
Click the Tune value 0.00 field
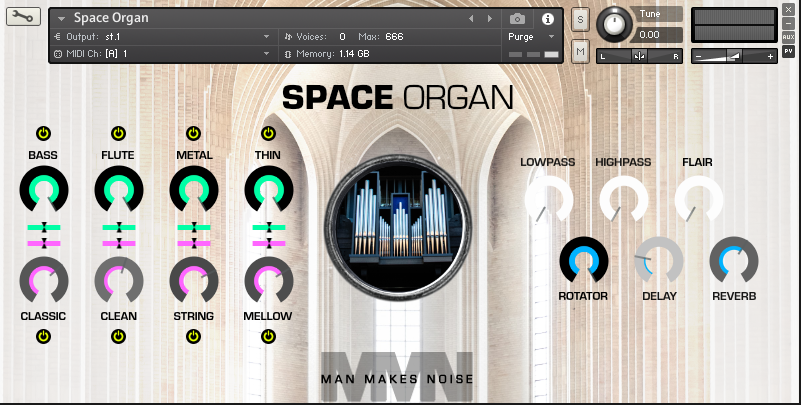click(x=656, y=35)
